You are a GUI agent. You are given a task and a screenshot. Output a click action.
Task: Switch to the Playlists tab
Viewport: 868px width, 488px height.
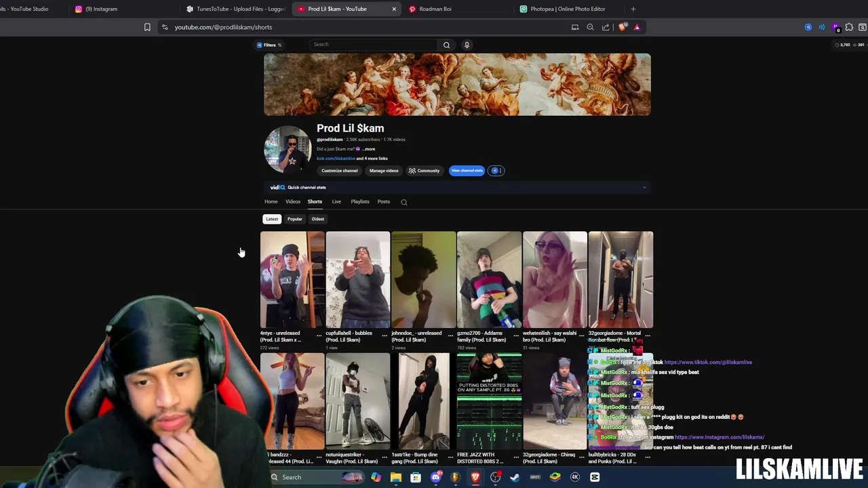point(360,201)
